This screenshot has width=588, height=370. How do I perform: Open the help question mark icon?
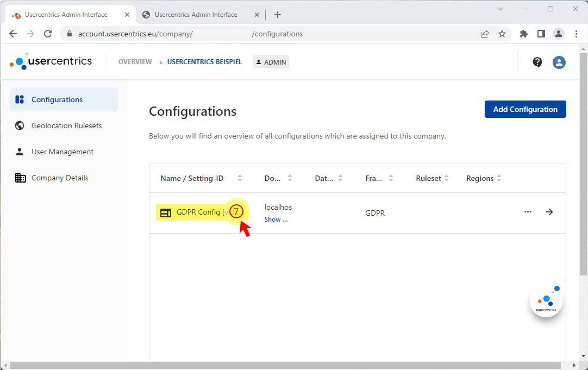point(537,62)
